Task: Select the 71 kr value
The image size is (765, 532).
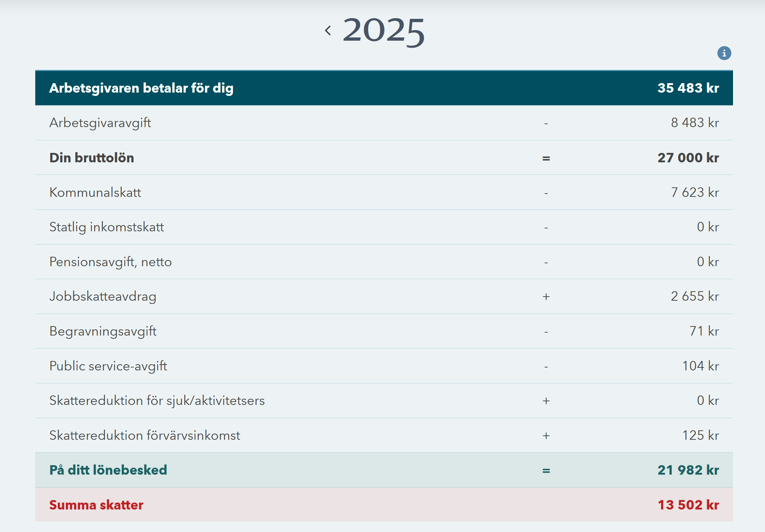Action: tap(704, 331)
